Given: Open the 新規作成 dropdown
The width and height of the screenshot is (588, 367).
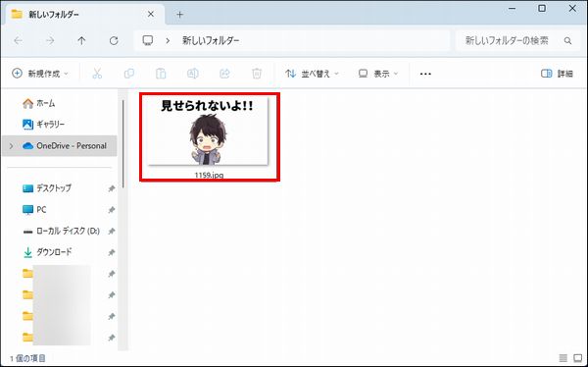Looking at the screenshot, I should coord(40,74).
